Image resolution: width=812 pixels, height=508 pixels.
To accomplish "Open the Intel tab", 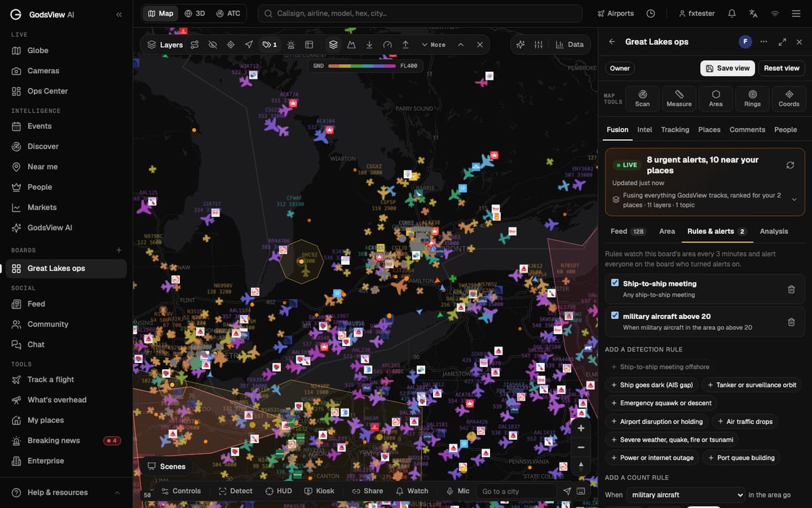I will point(645,129).
